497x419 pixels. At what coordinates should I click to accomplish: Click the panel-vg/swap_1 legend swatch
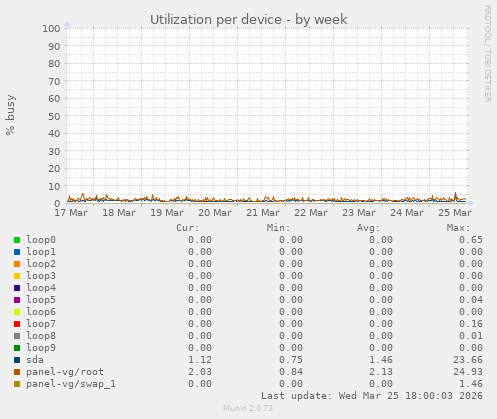click(x=17, y=384)
